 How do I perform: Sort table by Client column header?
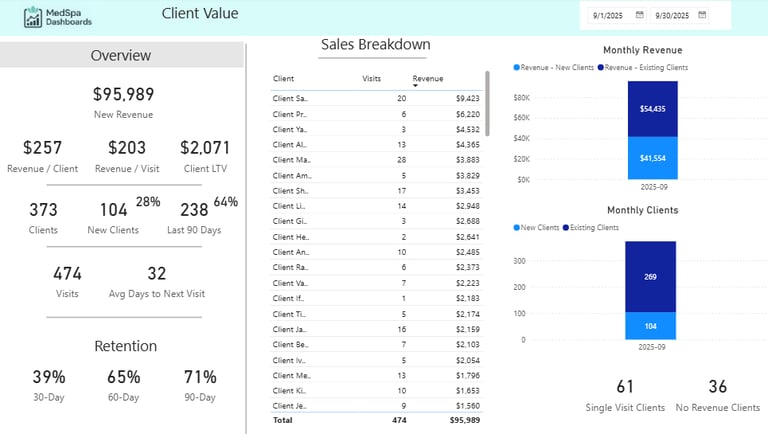(283, 78)
